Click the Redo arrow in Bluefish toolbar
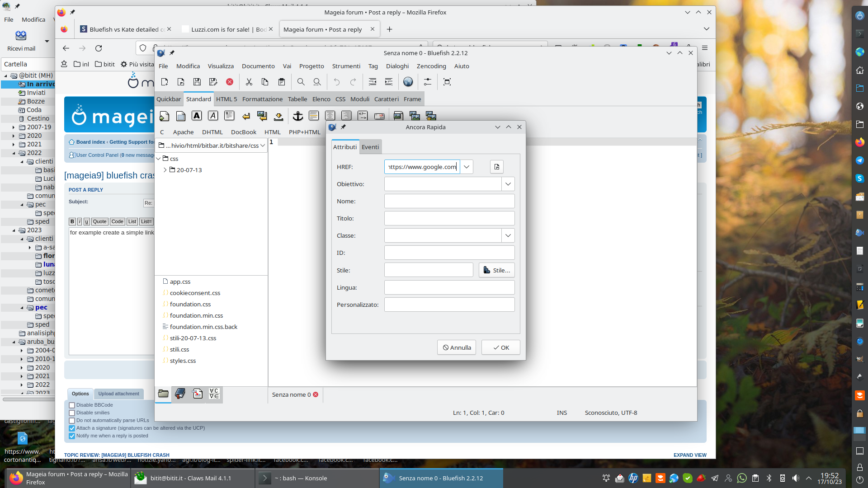 [353, 82]
